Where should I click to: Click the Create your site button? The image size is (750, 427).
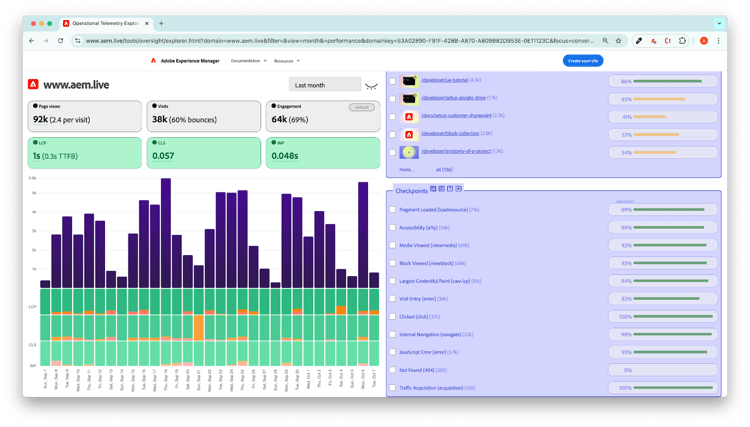coord(582,61)
